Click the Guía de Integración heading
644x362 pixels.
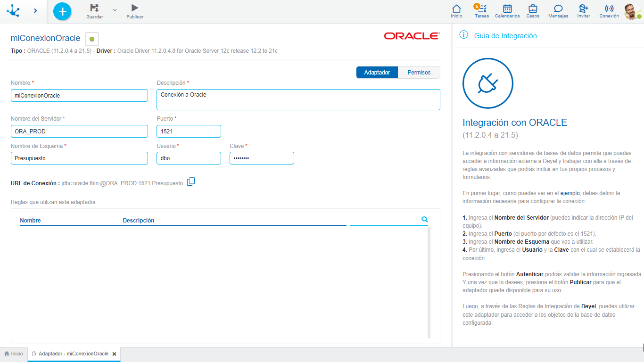(x=505, y=36)
